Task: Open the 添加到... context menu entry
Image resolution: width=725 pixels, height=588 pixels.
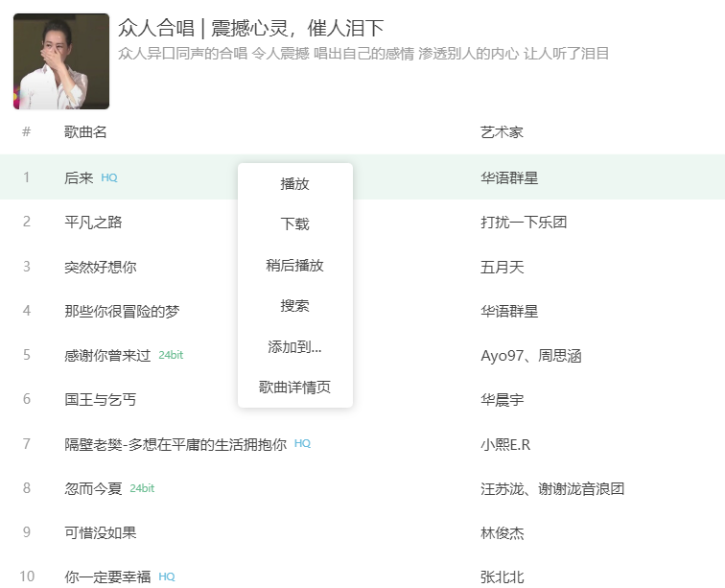Action: tap(294, 347)
